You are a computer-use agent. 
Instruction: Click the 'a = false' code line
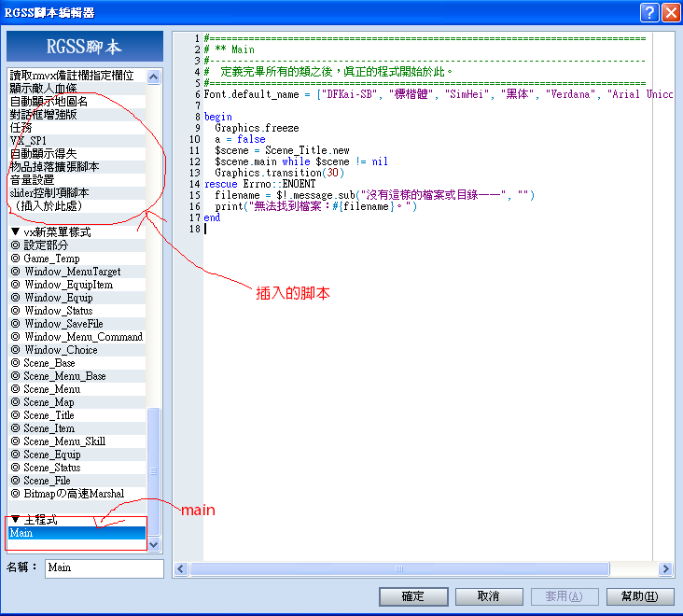pos(240,139)
